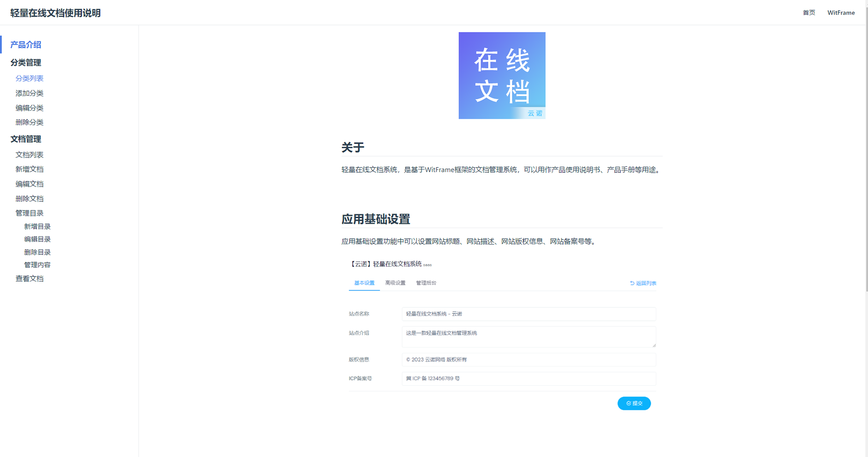This screenshot has height=457, width=868.
Task: Open the 添加分类 documentation page
Action: (29, 93)
